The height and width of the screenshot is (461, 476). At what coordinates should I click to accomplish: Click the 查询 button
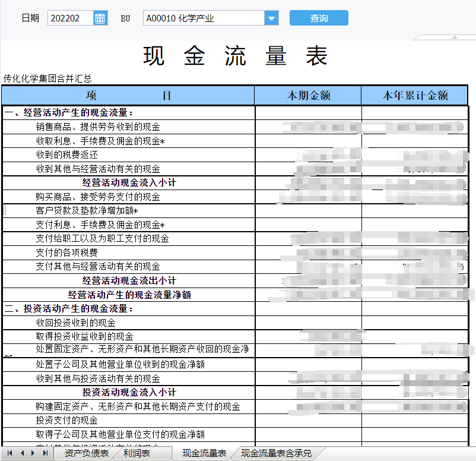pyautogui.click(x=319, y=18)
